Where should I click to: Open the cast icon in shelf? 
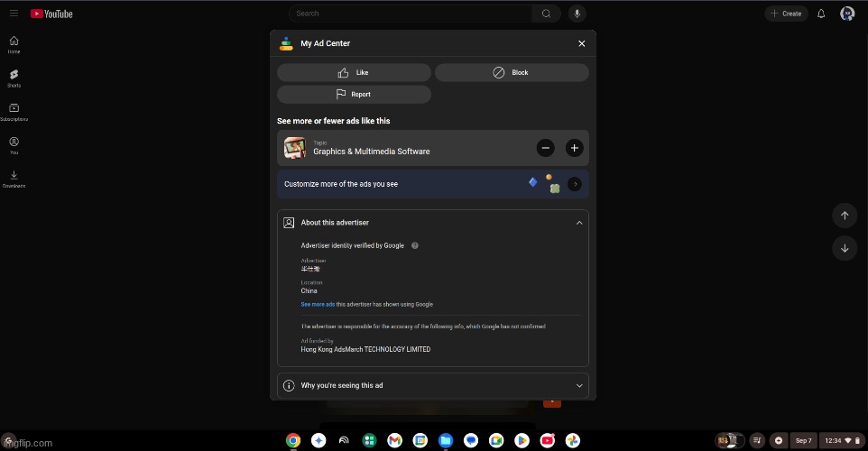coord(344,440)
